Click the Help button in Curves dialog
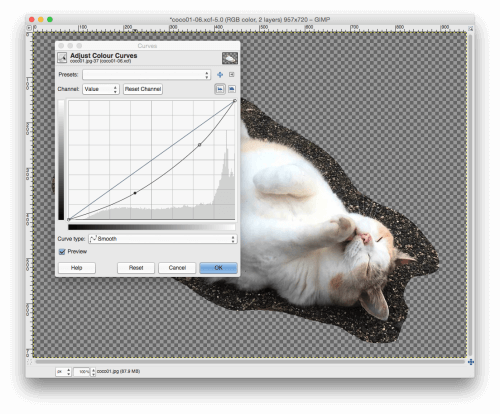Viewport: 500px width, 414px height. point(77,268)
